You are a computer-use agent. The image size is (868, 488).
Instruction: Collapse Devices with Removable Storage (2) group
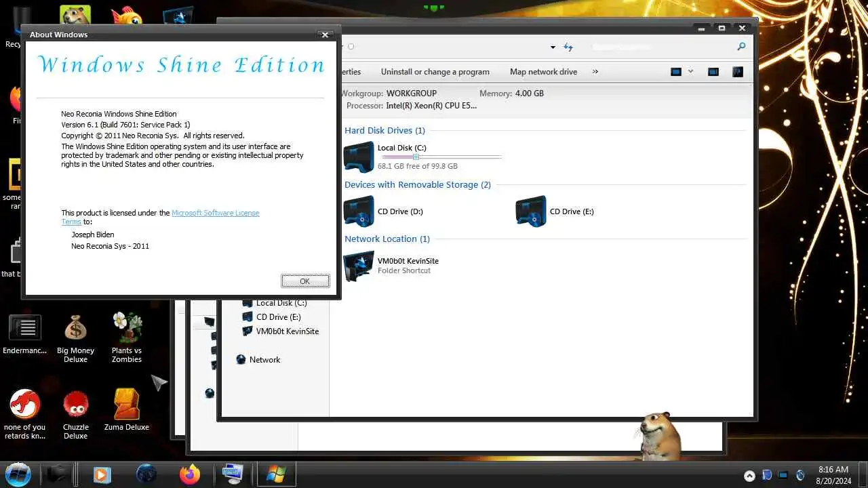click(x=418, y=184)
